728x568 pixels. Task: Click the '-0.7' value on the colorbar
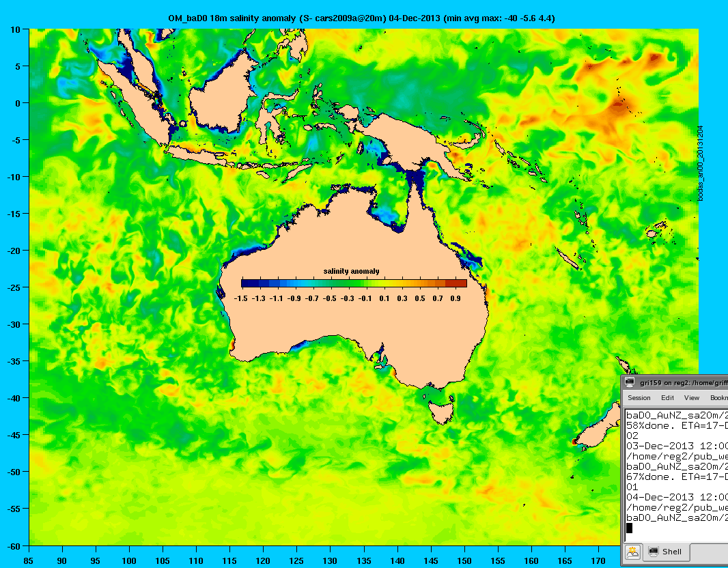pyautogui.click(x=312, y=298)
